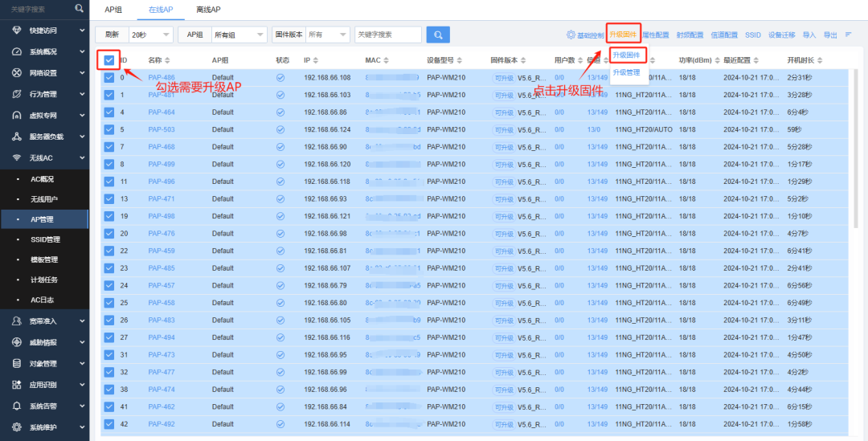Click the icon beside 威胁情报
Viewport: 868px width, 441px height.
17,342
